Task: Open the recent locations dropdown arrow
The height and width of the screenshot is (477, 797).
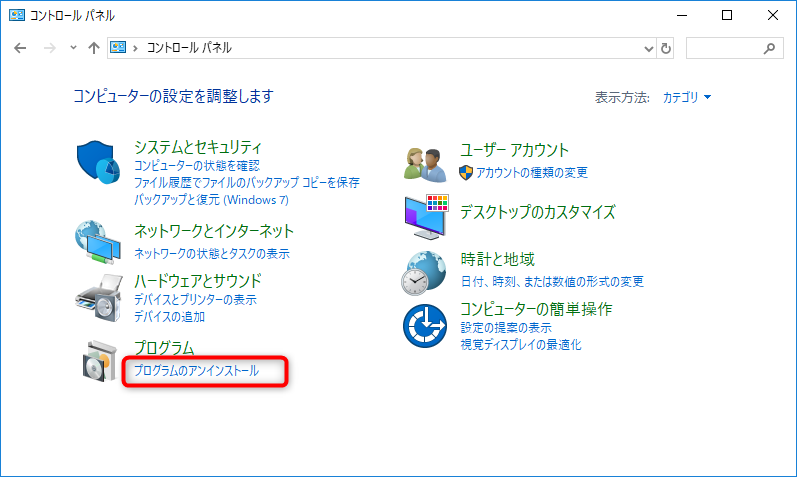Action: click(73, 48)
